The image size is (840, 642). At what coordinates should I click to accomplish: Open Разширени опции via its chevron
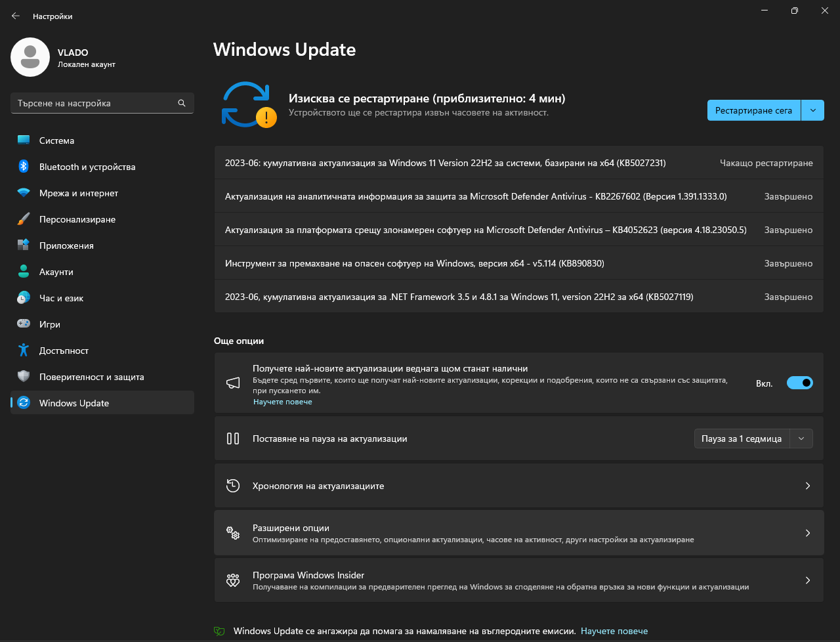pos(808,533)
